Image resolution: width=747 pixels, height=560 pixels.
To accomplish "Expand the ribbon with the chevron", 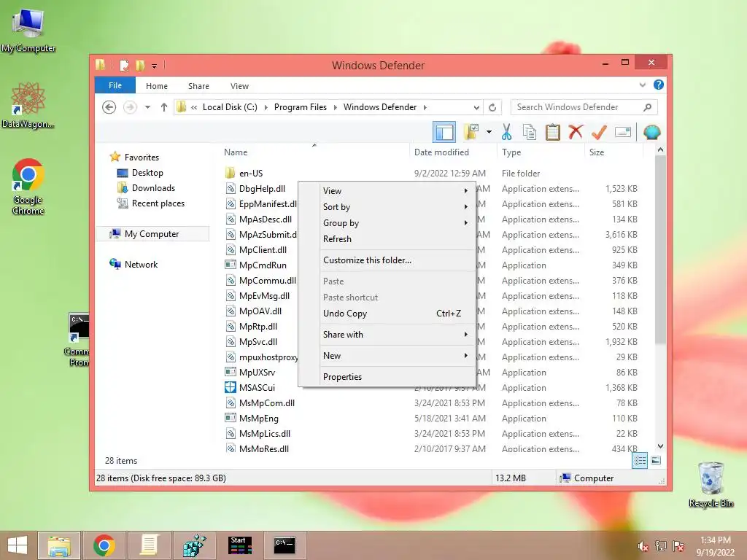I will (x=642, y=85).
